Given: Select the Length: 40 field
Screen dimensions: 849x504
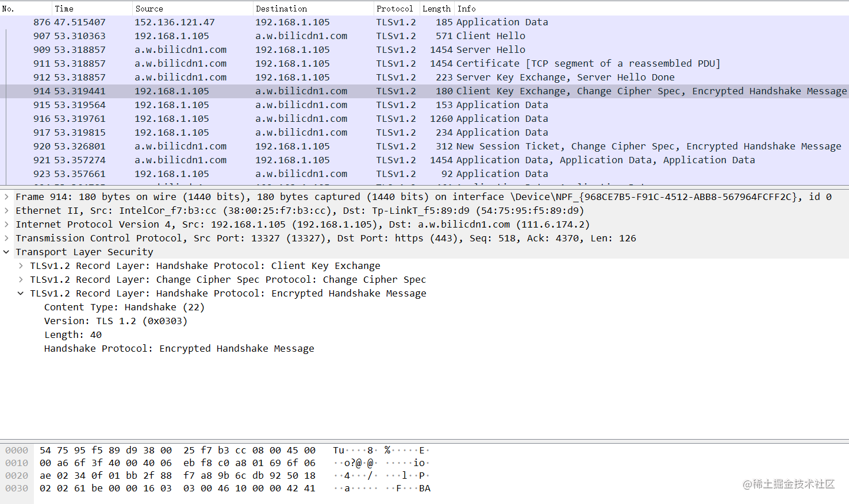Looking at the screenshot, I should click(73, 334).
